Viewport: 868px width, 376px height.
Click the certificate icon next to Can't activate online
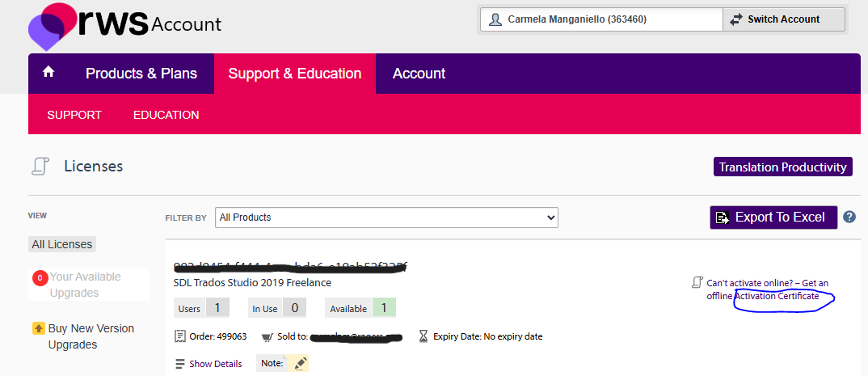[697, 283]
